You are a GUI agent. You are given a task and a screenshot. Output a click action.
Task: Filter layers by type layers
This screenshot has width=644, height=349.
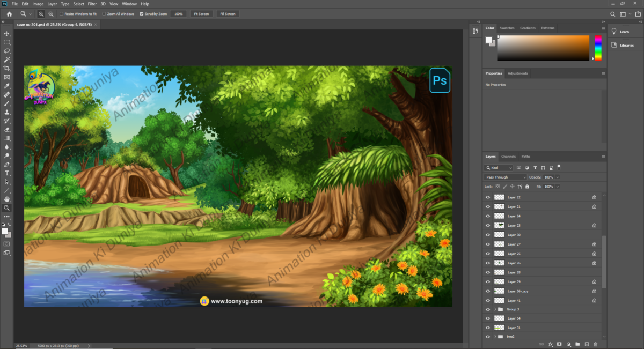(x=535, y=168)
